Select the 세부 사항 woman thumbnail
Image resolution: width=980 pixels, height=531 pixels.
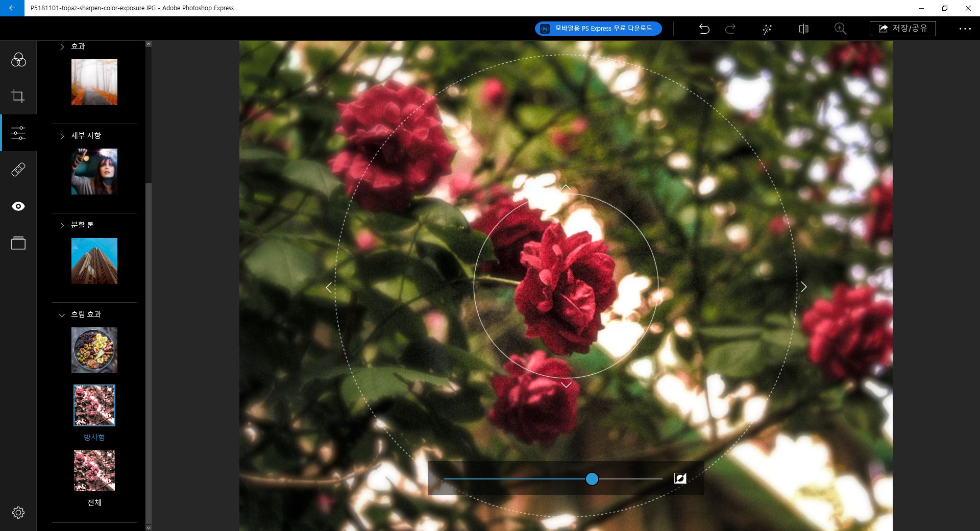point(94,172)
